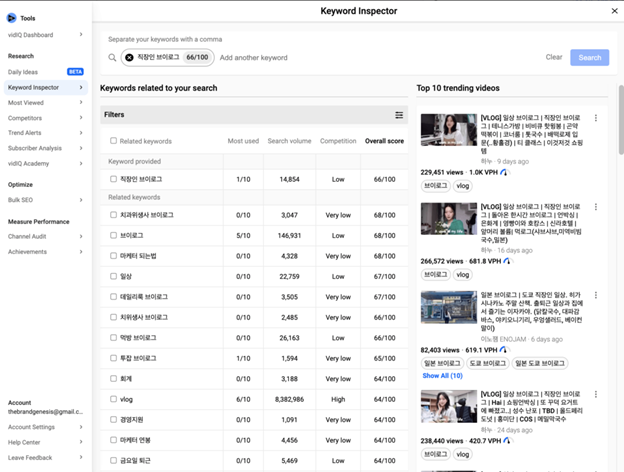Remove the keyword chip via its X icon
Image resolution: width=624 pixels, height=472 pixels.
point(129,57)
